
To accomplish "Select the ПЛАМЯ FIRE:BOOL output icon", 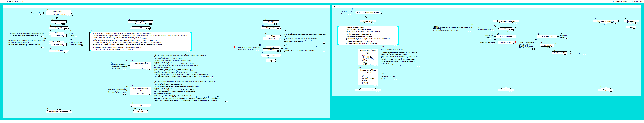I will coord(273,48).
